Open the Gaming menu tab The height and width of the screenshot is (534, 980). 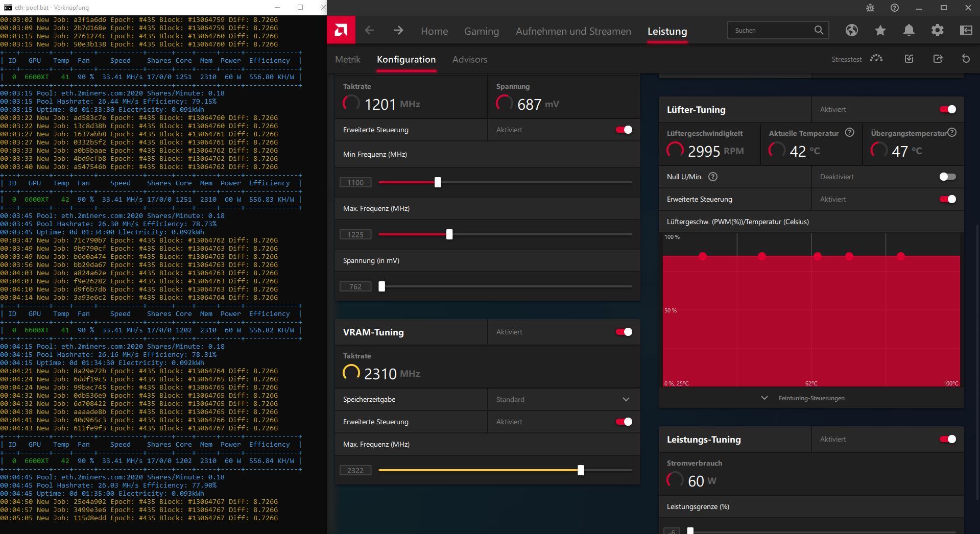(481, 31)
